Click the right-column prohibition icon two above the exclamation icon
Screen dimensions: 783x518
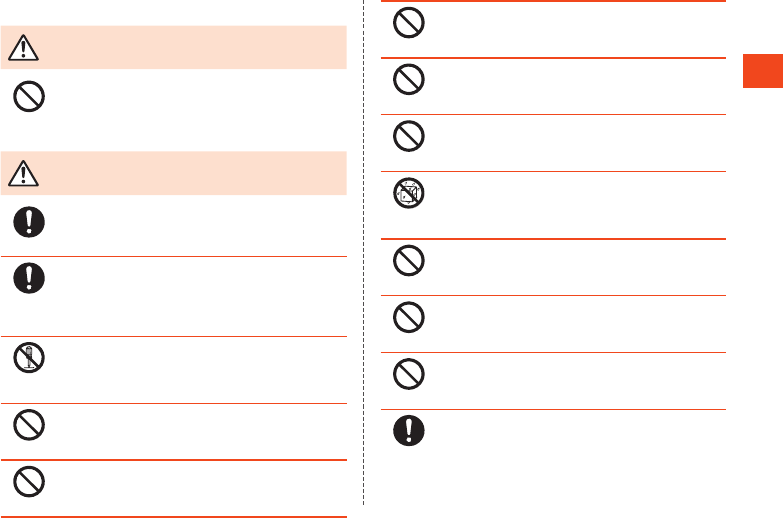pyautogui.click(x=408, y=317)
